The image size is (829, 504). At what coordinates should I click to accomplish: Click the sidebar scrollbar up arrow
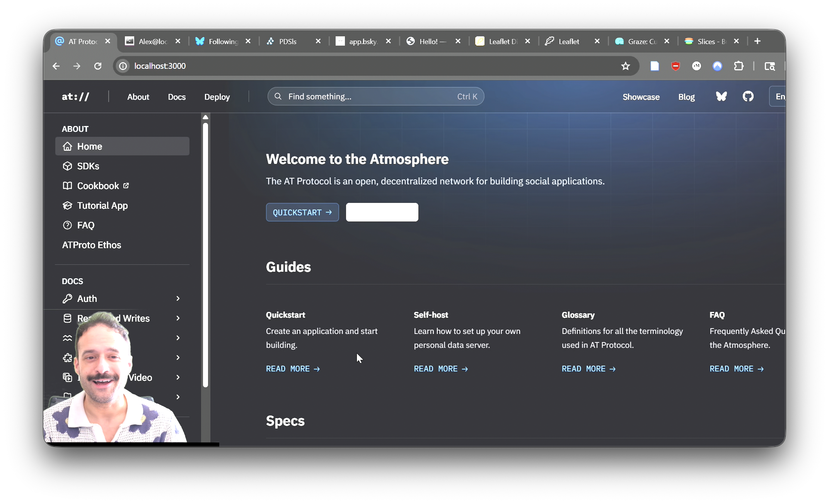pos(206,117)
